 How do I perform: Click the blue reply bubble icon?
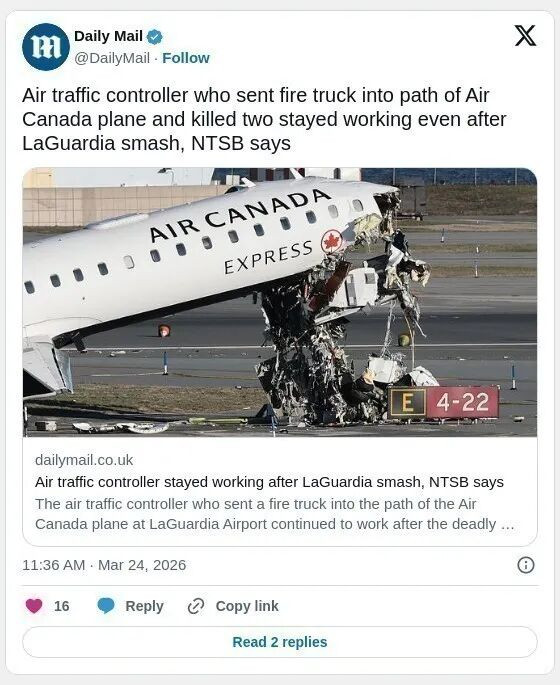coord(106,606)
